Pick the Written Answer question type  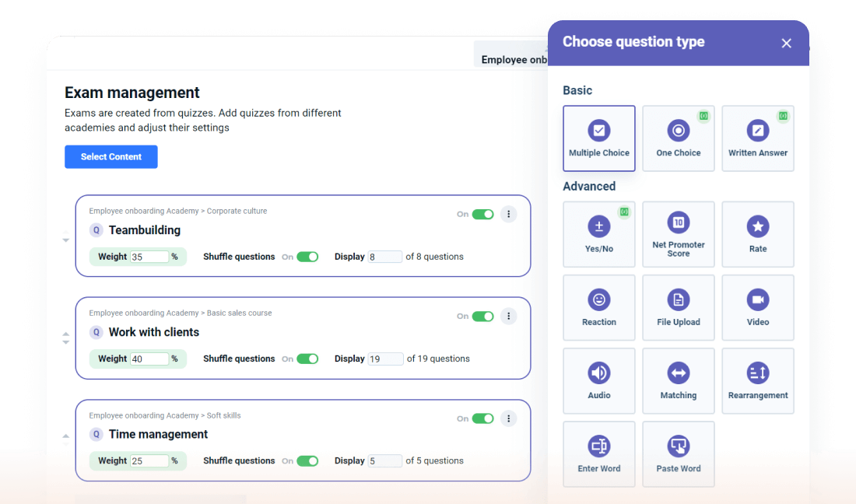point(757,138)
